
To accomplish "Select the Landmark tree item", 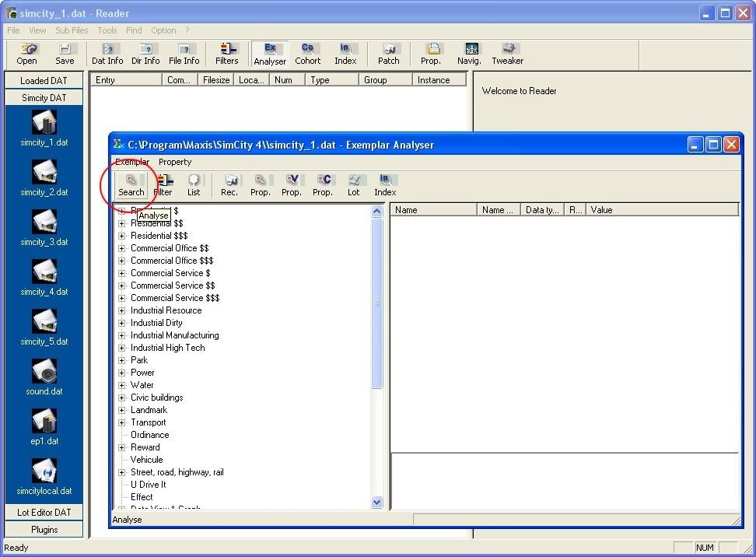I will pos(149,410).
